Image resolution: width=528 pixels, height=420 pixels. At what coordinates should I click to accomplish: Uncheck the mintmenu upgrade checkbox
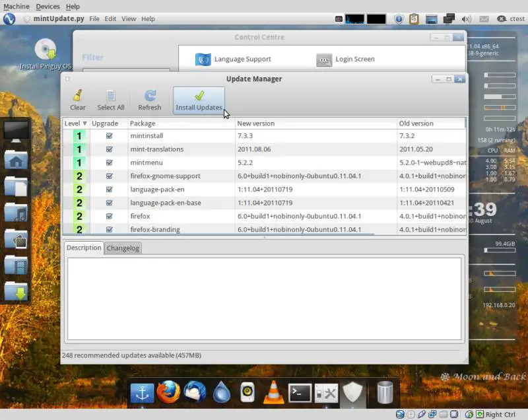point(109,162)
